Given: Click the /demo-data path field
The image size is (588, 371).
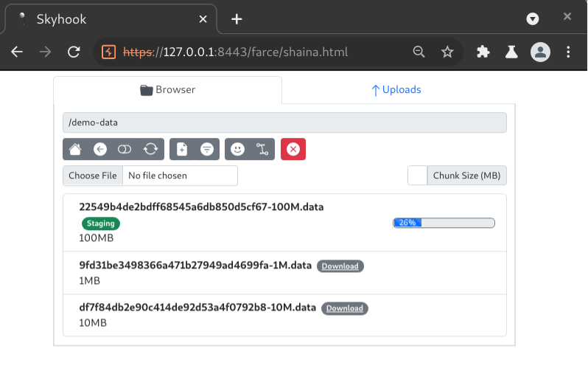Looking at the screenshot, I should coord(284,122).
